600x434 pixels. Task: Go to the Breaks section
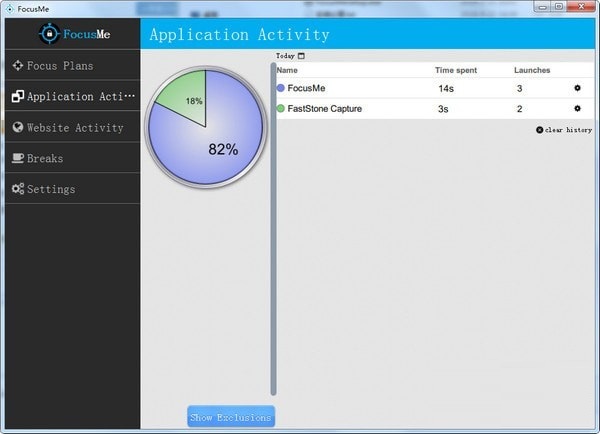[45, 159]
